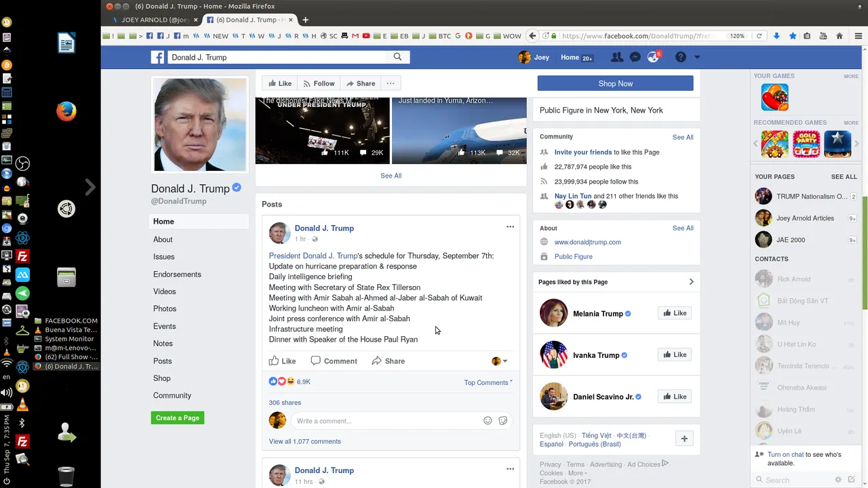Image resolution: width=868 pixels, height=488 pixels.
Task: Click the 6.9K reactions count
Action: (x=303, y=382)
